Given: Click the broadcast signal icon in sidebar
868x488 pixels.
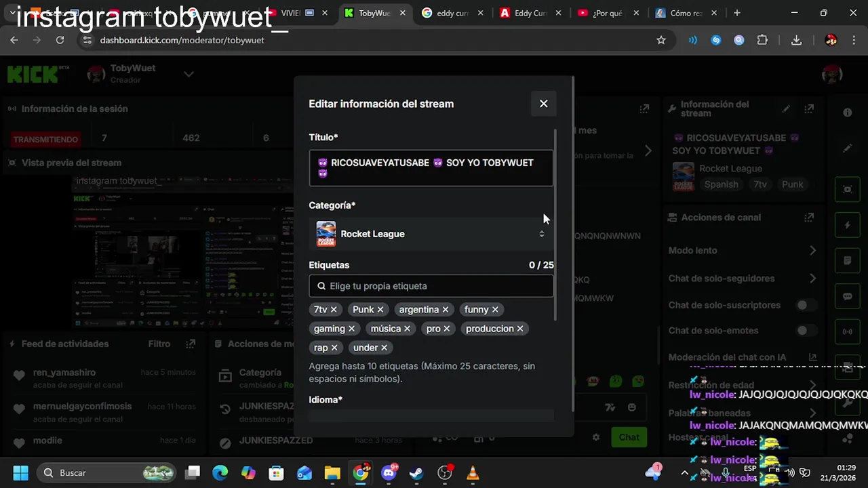Looking at the screenshot, I should click(x=848, y=331).
